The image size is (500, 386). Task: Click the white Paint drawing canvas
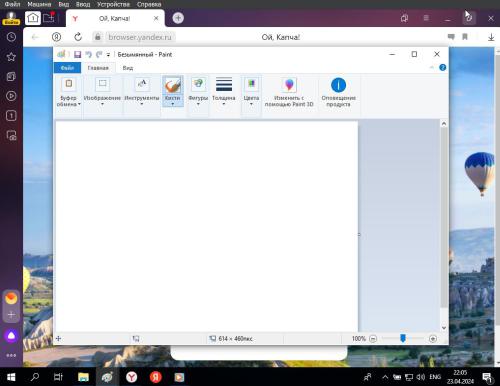207,226
